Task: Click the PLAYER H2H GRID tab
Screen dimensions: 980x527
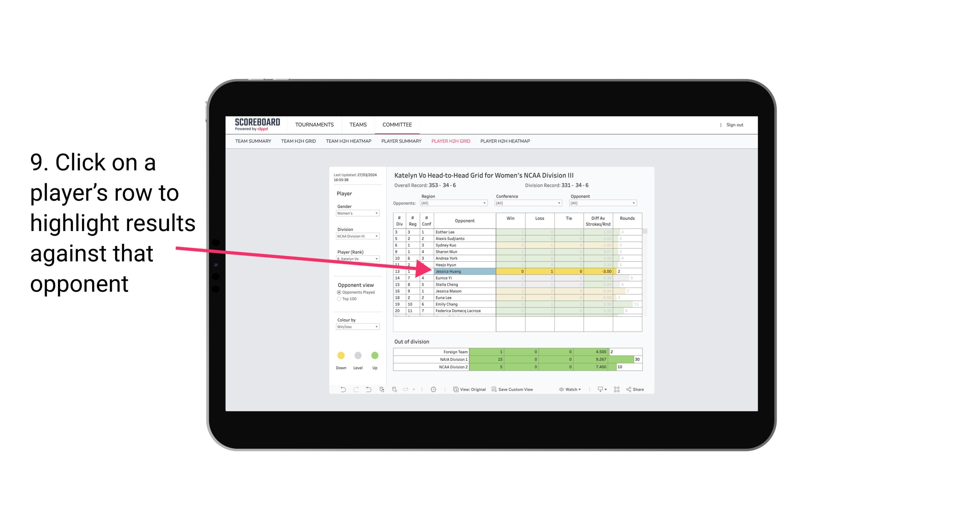Action: [450, 141]
